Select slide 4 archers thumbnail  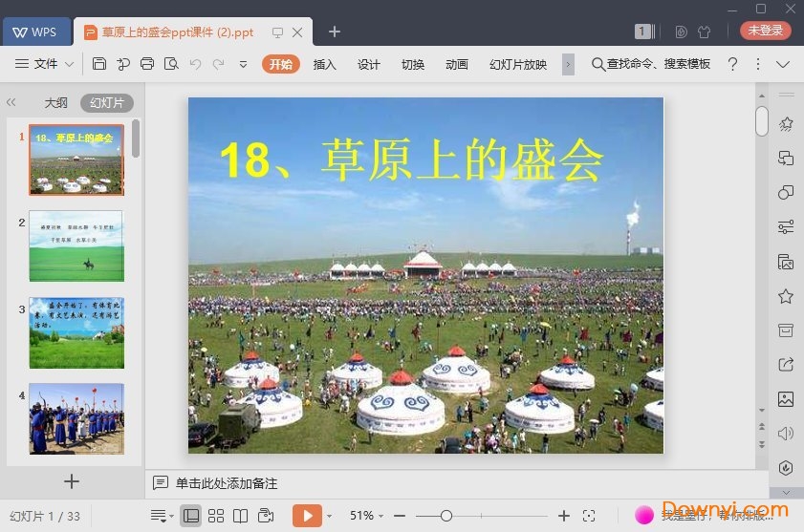pos(76,418)
